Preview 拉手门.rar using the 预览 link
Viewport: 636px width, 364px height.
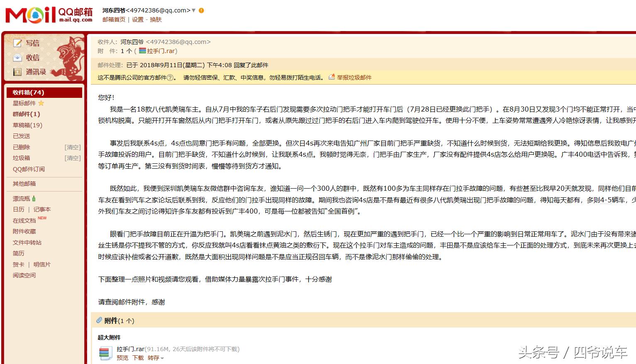point(122,358)
